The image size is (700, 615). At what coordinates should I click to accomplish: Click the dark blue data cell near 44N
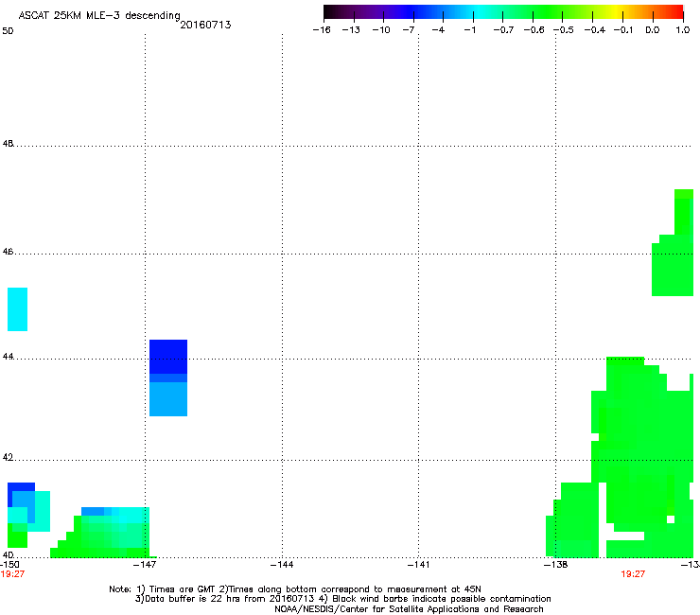pos(168,357)
